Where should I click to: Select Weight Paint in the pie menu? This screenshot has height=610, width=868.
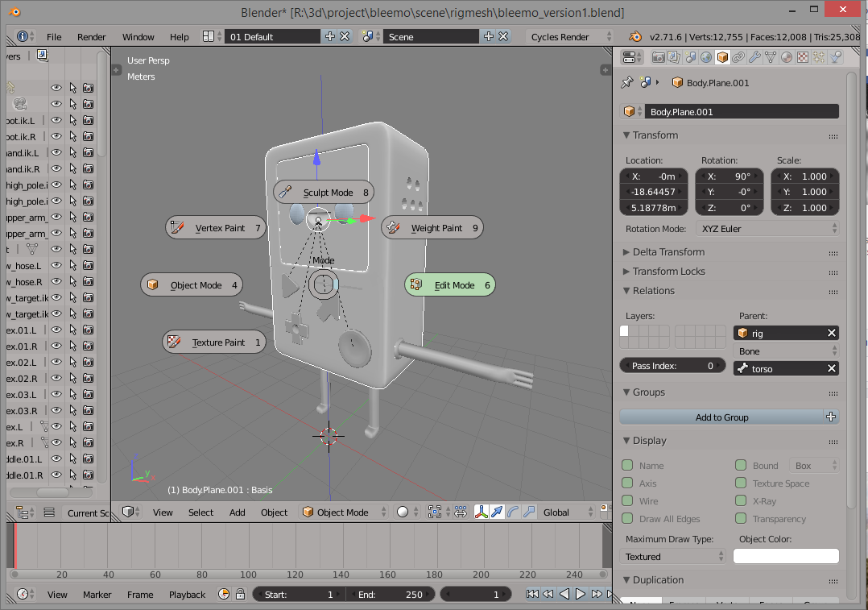click(432, 228)
